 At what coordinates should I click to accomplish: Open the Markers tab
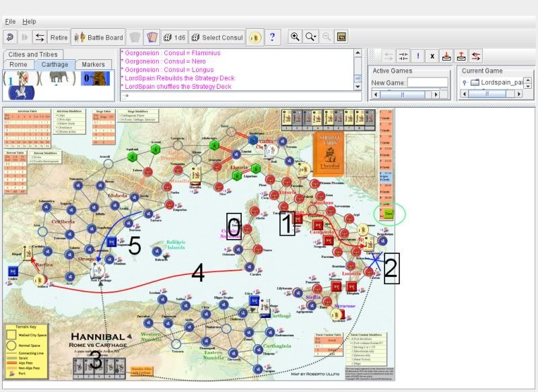pos(93,64)
